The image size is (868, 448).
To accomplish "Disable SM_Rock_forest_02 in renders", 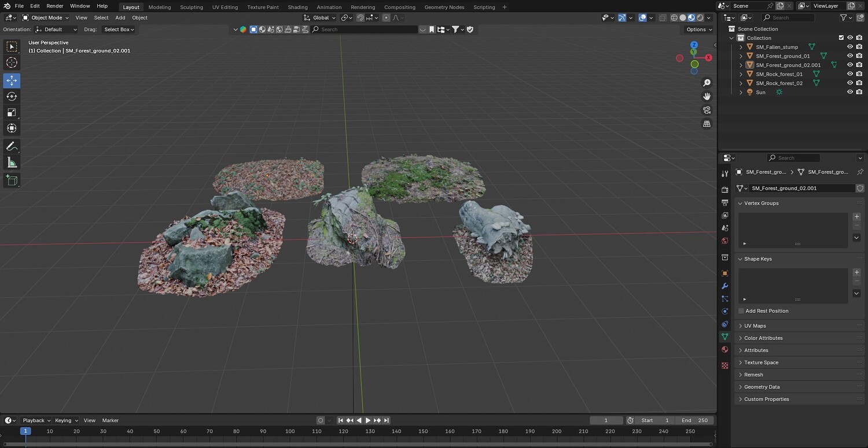I will pos(859,83).
